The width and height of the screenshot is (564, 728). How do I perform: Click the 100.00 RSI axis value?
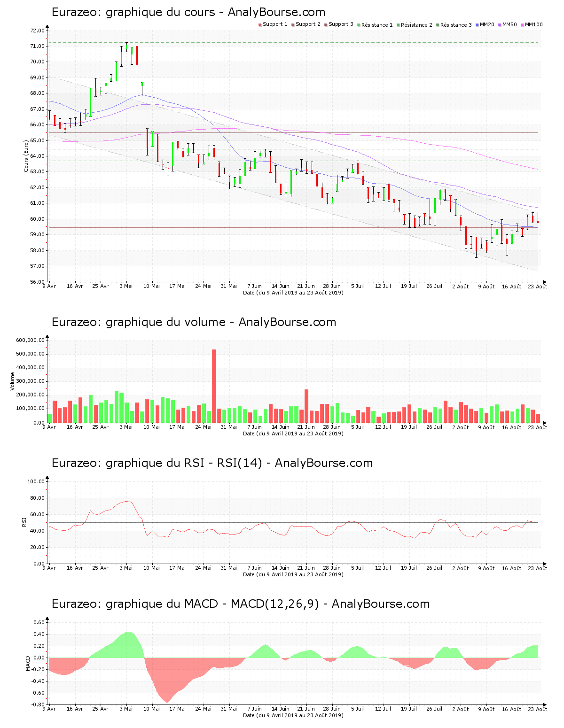pyautogui.click(x=36, y=481)
